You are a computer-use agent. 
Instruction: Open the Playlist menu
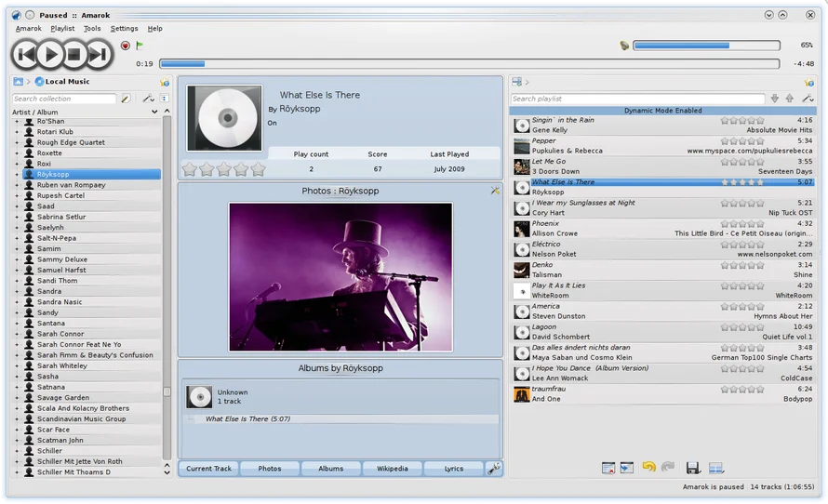[62, 29]
